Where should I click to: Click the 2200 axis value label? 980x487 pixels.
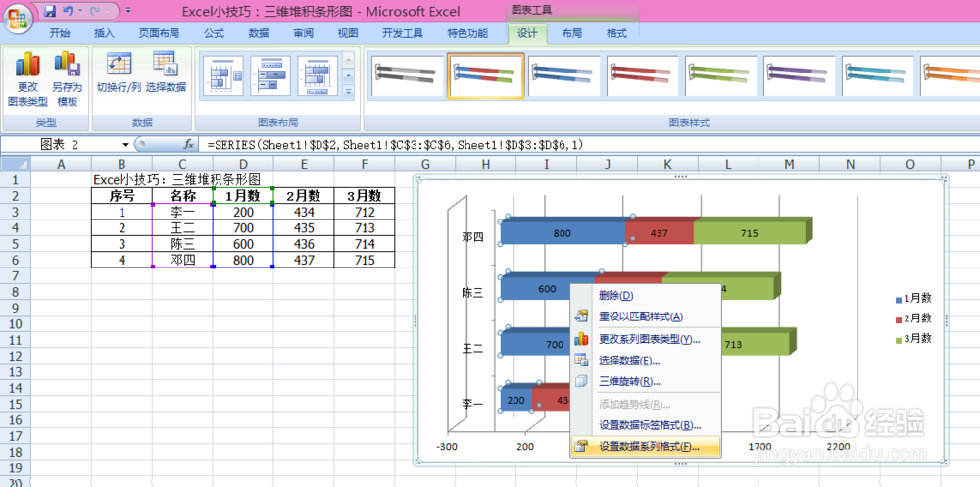coord(838,447)
